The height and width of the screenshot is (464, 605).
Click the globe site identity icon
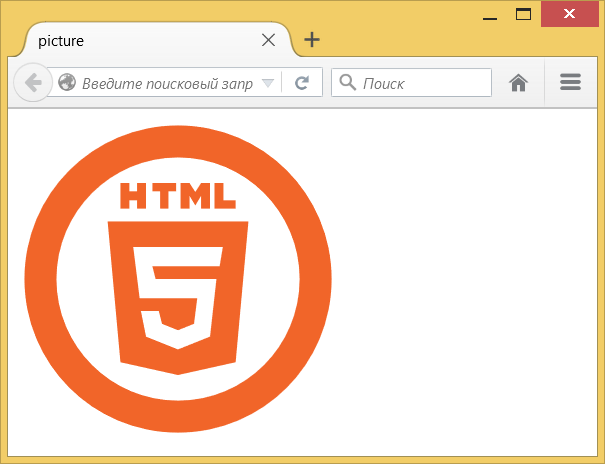(x=67, y=83)
